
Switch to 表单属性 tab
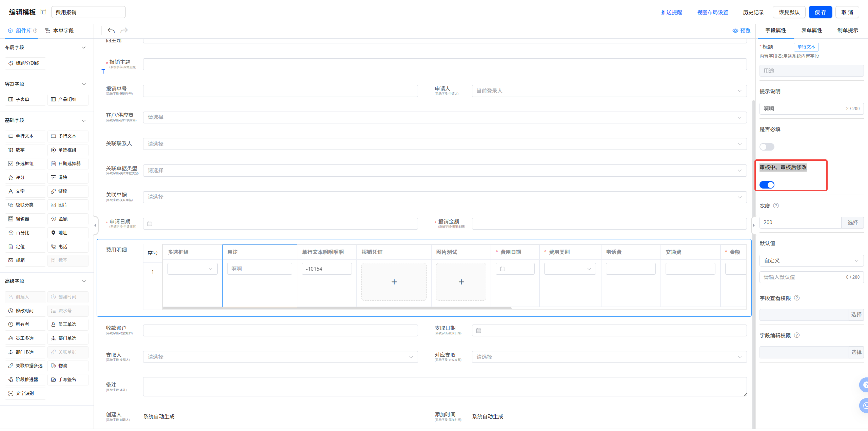coord(811,31)
